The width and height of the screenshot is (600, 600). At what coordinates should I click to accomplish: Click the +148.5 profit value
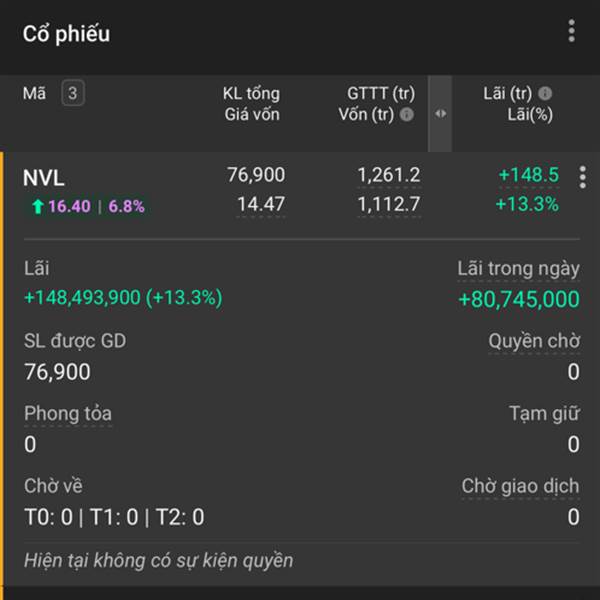click(529, 175)
